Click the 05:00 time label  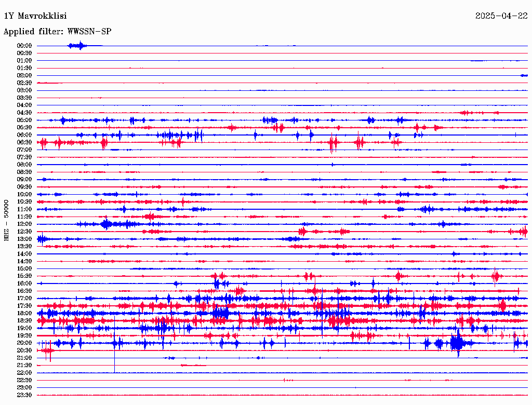point(24,120)
